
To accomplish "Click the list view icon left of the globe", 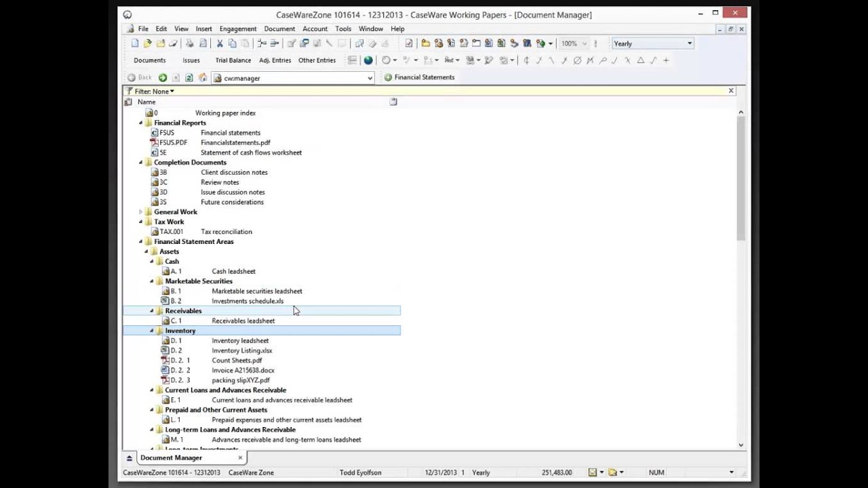I will [353, 60].
